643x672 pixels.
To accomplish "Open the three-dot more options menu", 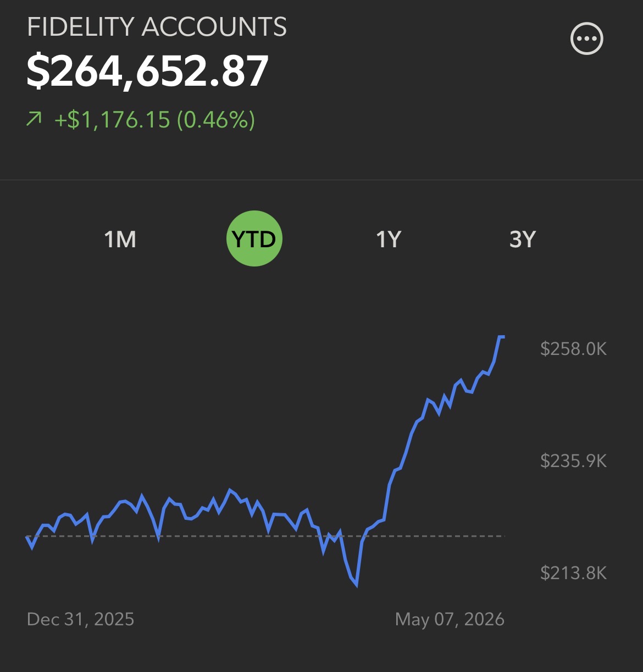I will (587, 39).
